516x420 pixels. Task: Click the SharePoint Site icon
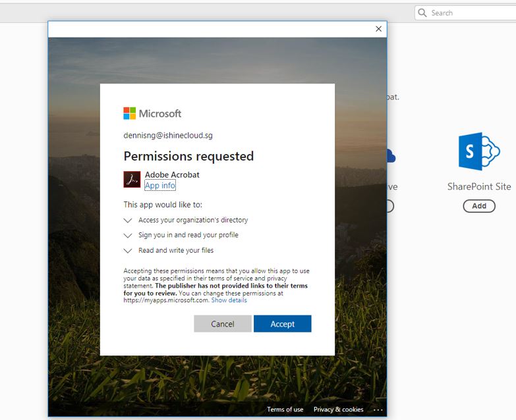pos(479,151)
